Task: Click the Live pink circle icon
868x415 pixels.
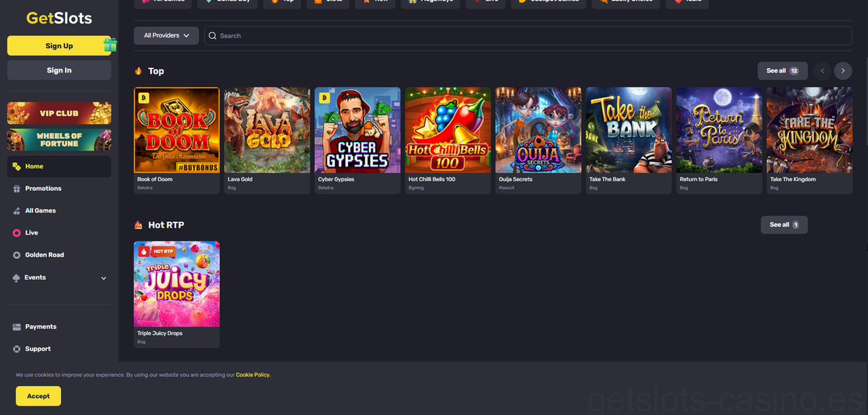Action: point(17,233)
